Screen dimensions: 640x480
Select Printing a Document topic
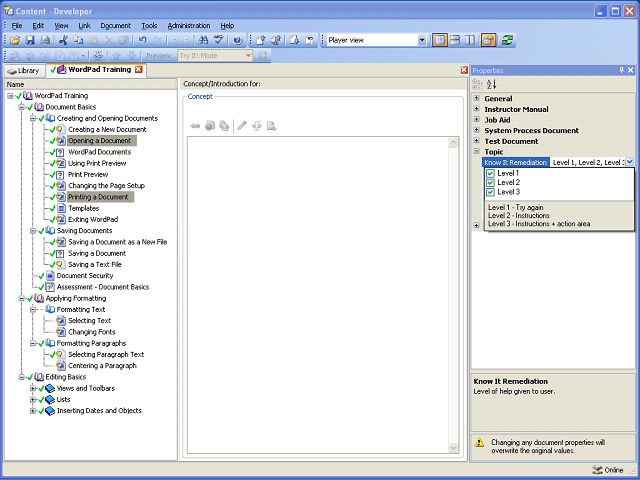[x=98, y=197]
